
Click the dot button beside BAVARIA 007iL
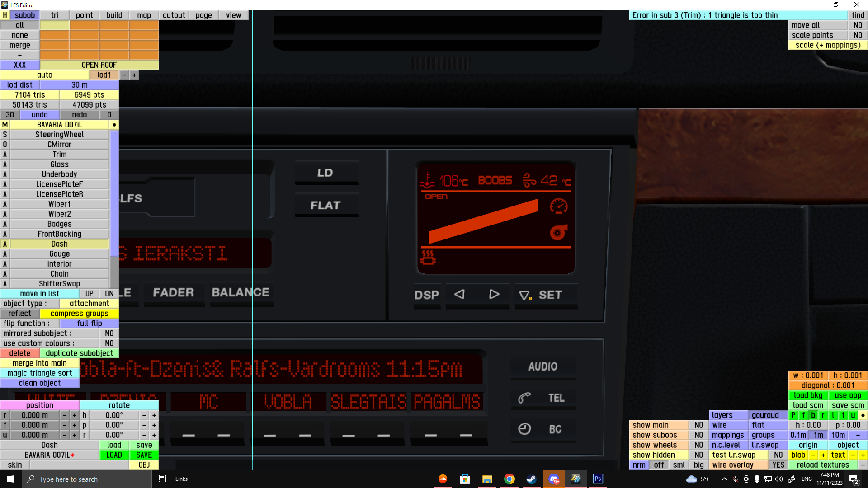coord(114,125)
